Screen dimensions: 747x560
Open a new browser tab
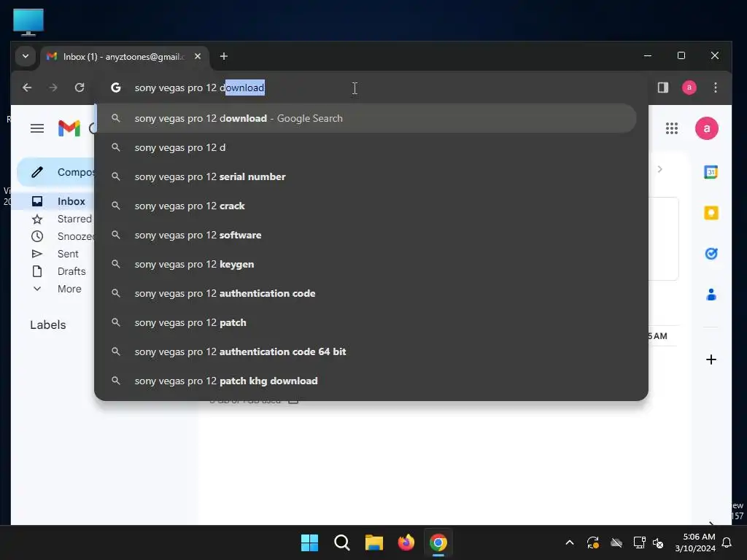tap(224, 56)
